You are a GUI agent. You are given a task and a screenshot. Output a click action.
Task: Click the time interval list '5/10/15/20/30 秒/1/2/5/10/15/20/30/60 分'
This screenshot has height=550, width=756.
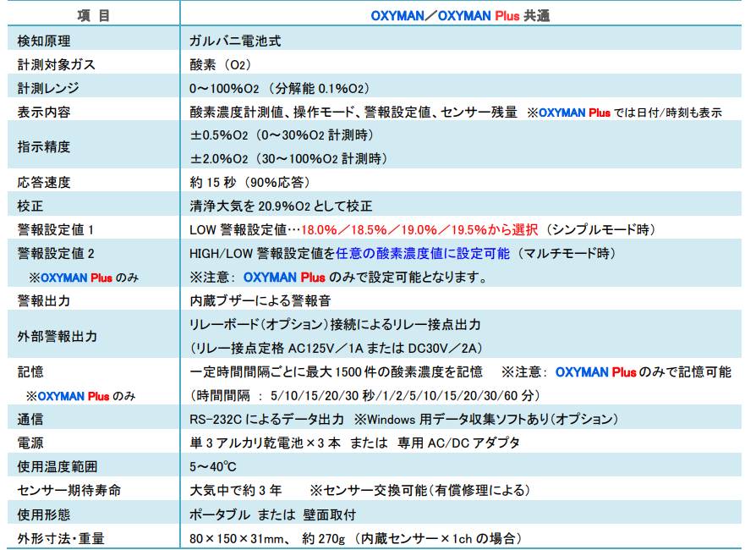click(403, 396)
